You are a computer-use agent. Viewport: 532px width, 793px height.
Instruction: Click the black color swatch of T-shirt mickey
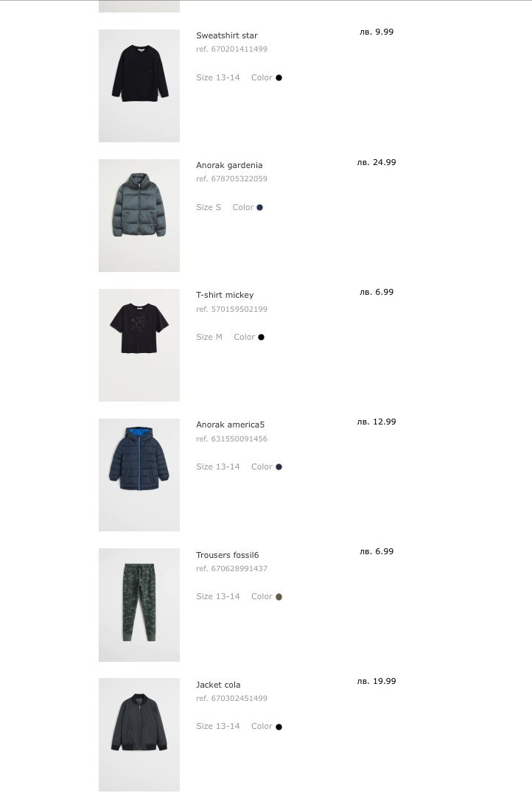[x=261, y=338]
